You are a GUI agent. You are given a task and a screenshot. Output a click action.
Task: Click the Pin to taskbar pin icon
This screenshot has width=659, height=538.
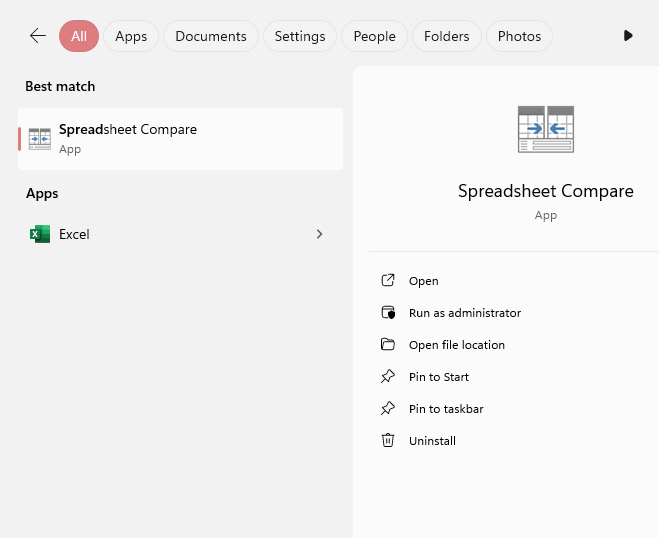pos(388,408)
